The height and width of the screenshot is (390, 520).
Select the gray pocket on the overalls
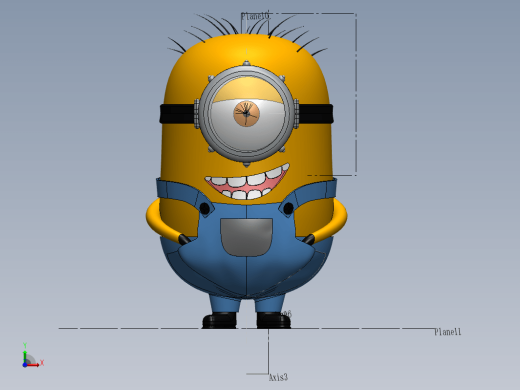point(247,237)
